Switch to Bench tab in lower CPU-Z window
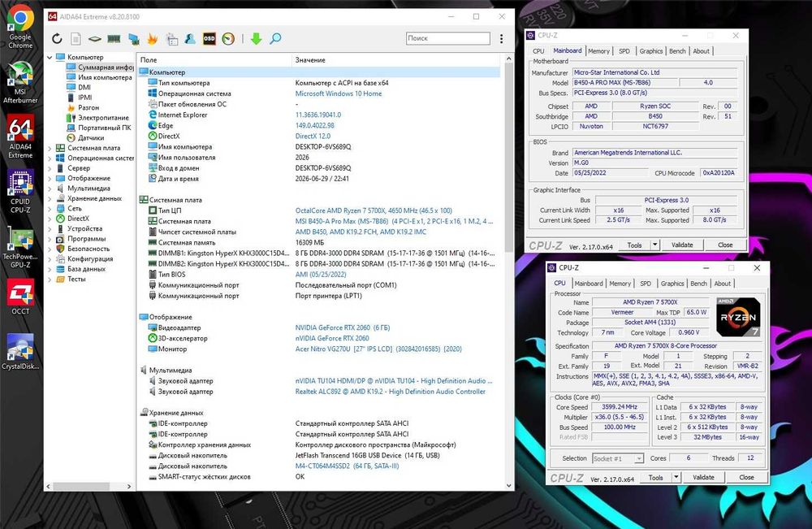The height and width of the screenshot is (529, 812). (x=698, y=284)
